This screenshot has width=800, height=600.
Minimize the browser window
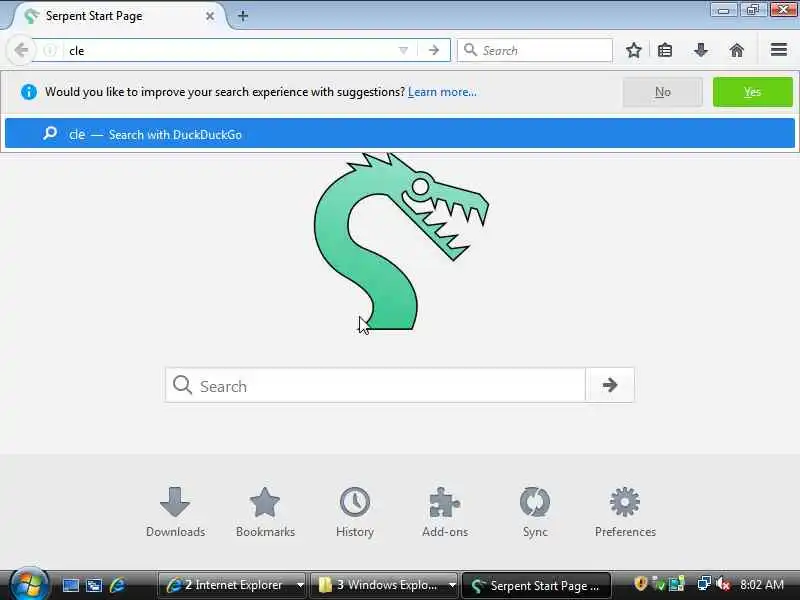(x=723, y=10)
